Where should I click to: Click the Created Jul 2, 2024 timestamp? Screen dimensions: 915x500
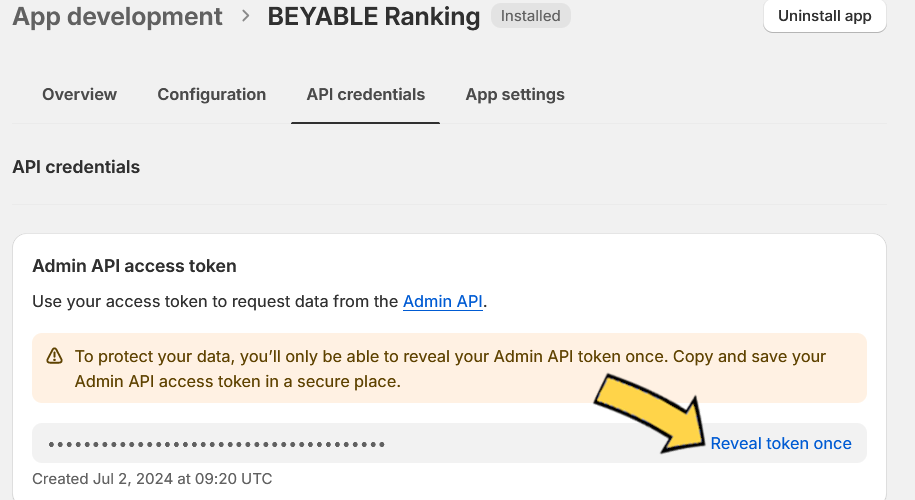tap(152, 479)
